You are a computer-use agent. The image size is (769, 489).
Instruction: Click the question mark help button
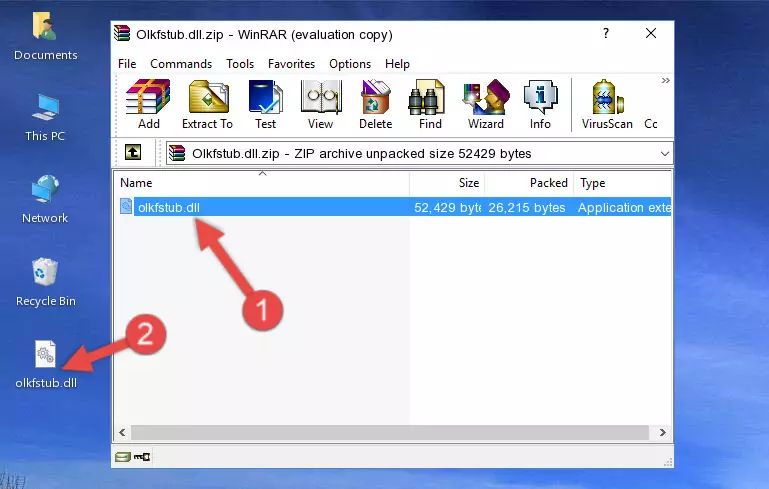point(606,33)
